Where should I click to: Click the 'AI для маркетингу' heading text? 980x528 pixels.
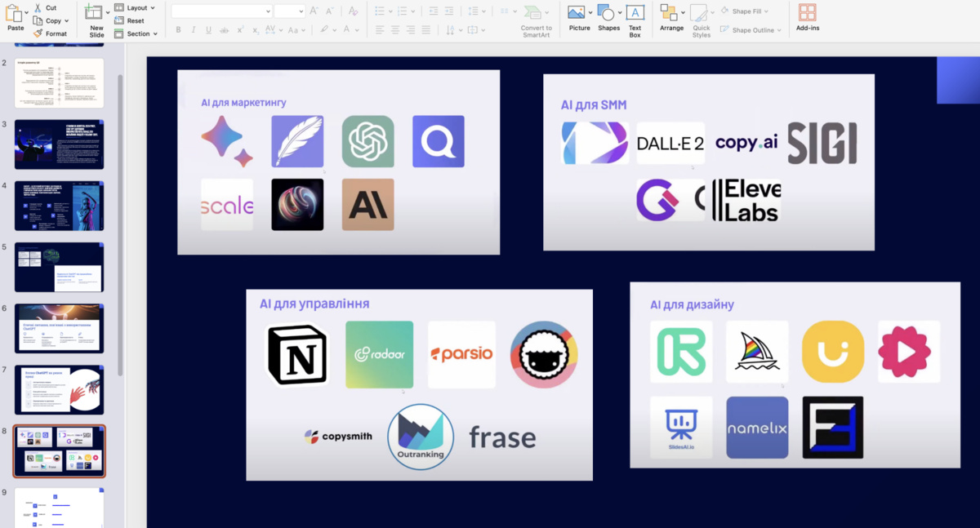[243, 103]
